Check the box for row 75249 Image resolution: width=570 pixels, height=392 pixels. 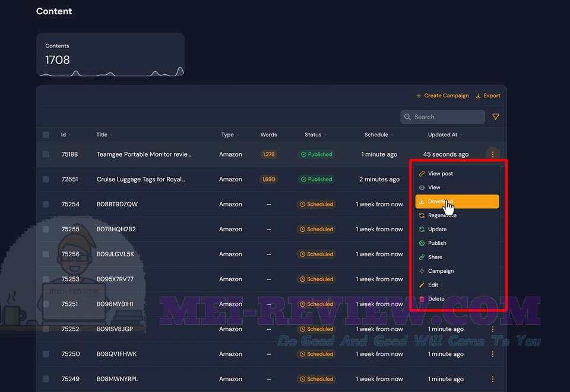(x=46, y=379)
